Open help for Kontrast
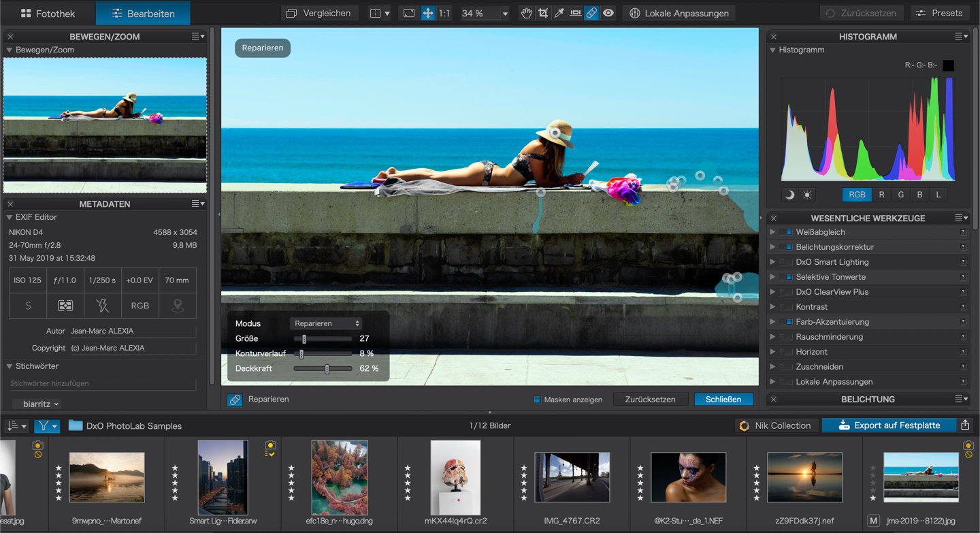The image size is (980, 533). coord(963,307)
